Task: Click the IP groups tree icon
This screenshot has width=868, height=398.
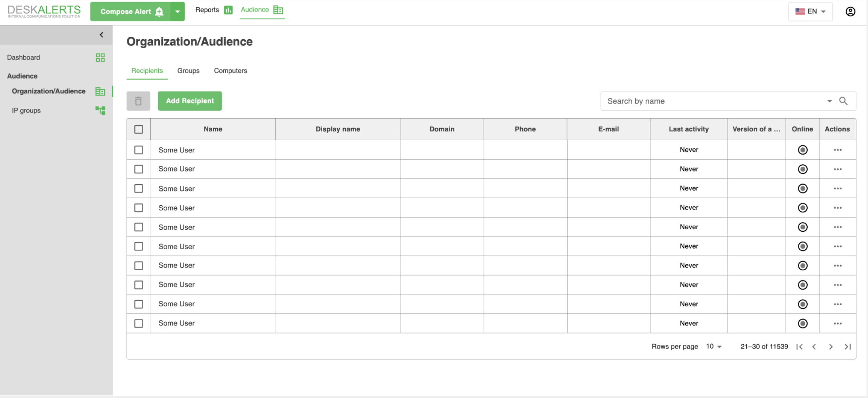Action: pyautogui.click(x=100, y=111)
